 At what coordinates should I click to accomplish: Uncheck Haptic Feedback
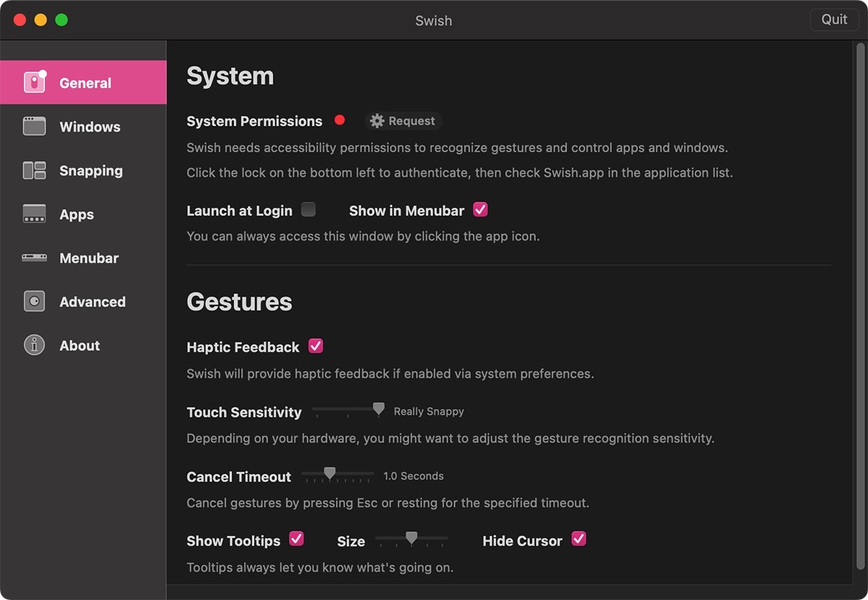(x=315, y=346)
